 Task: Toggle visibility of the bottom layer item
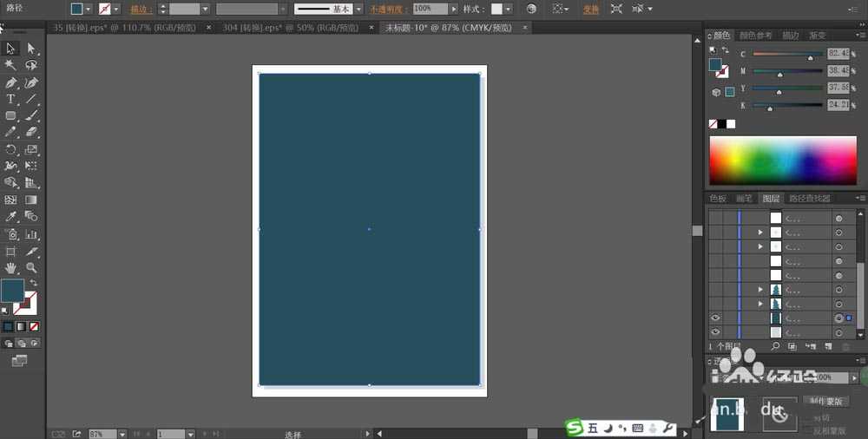coord(715,332)
